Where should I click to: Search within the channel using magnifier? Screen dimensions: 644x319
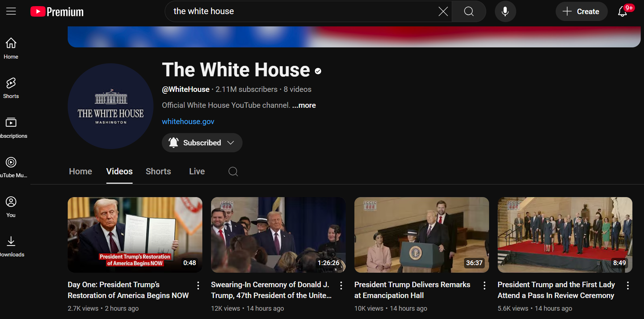[233, 171]
